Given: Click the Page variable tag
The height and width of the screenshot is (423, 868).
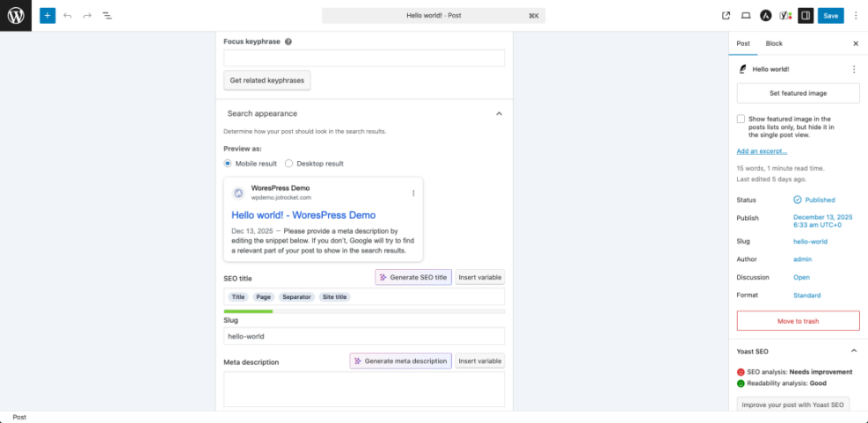Looking at the screenshot, I should [x=264, y=296].
